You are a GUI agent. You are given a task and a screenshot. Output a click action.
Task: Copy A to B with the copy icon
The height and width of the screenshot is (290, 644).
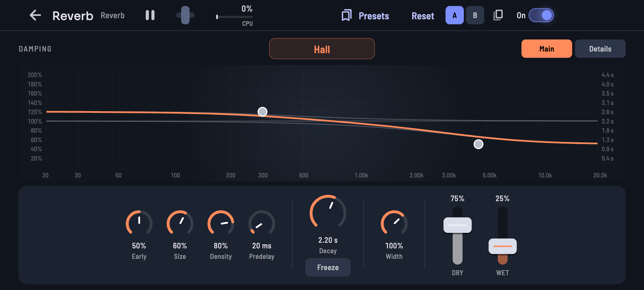point(498,15)
